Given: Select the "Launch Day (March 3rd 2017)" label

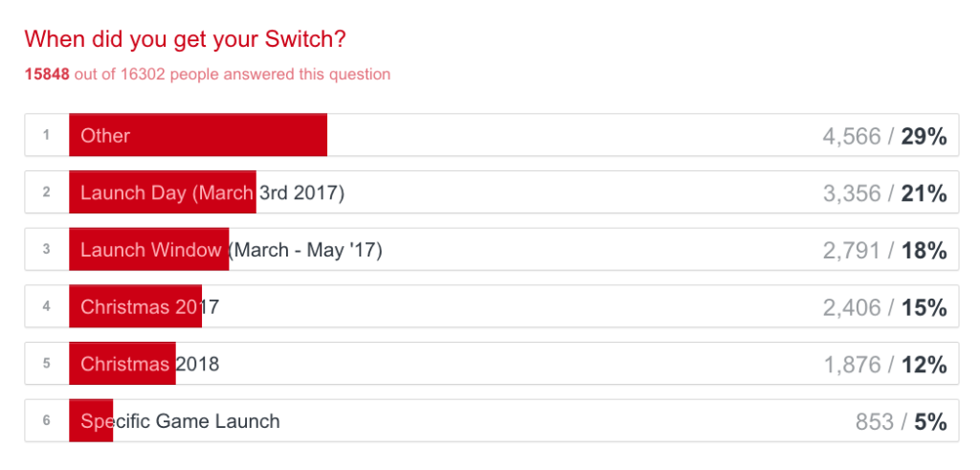Looking at the screenshot, I should (212, 192).
